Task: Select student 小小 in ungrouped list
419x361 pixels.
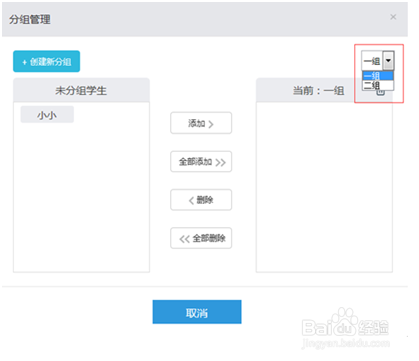Action: click(x=47, y=115)
